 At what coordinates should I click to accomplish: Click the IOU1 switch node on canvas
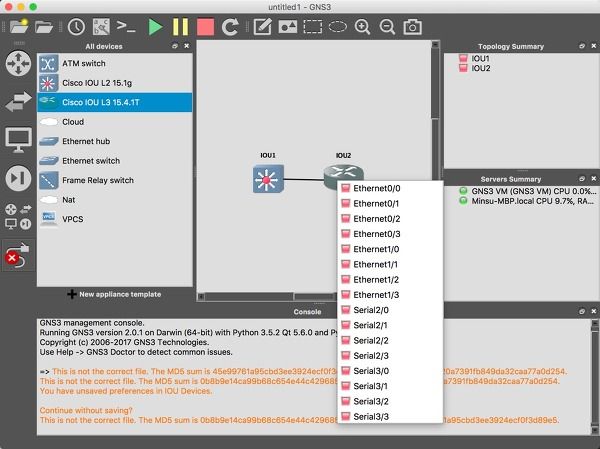(x=268, y=179)
